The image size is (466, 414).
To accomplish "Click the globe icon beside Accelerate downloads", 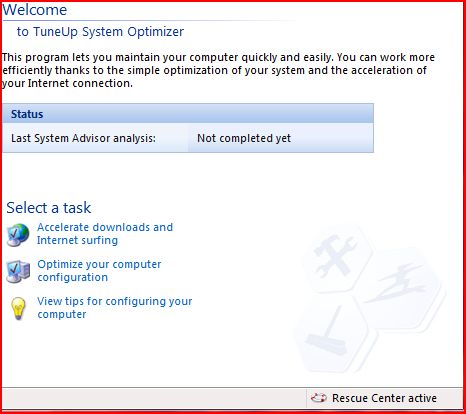I will [x=18, y=235].
